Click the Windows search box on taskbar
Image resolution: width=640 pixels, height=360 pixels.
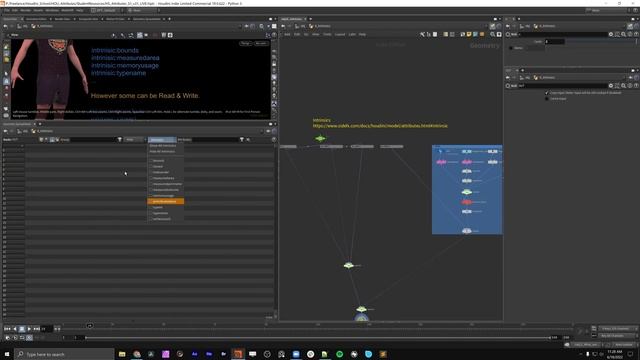tap(64, 354)
